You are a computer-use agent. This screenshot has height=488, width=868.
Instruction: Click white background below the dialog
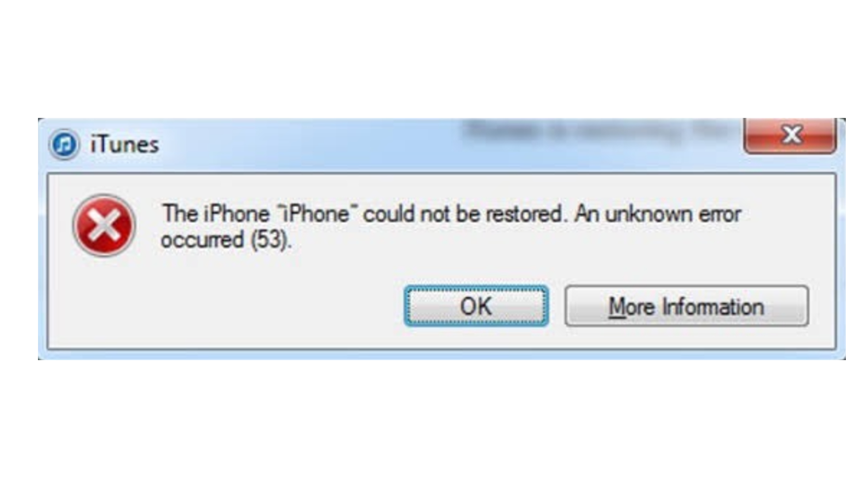click(434, 425)
